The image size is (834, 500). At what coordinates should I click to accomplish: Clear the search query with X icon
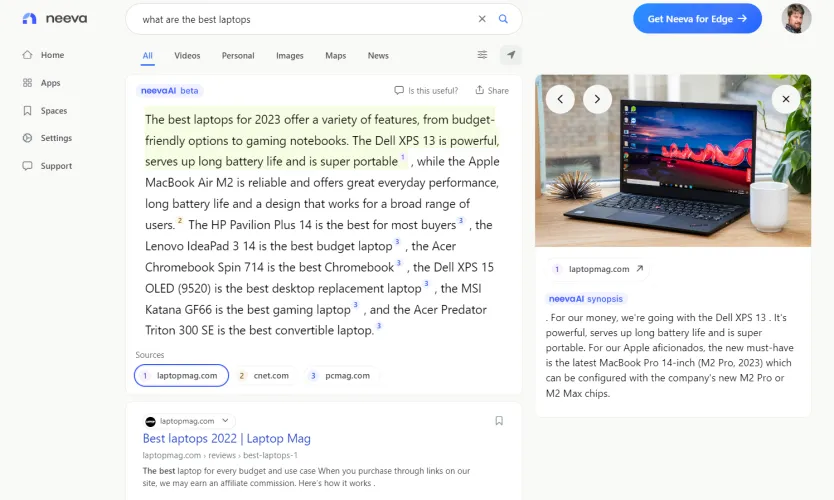(x=482, y=19)
